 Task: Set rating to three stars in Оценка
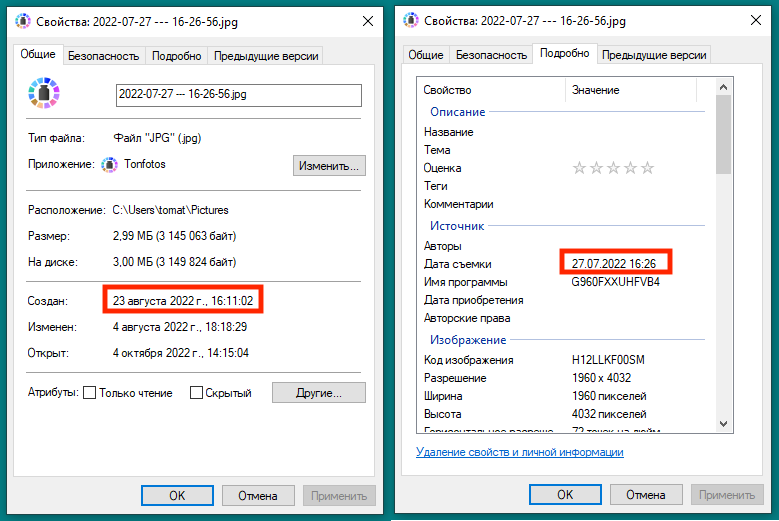(613, 168)
